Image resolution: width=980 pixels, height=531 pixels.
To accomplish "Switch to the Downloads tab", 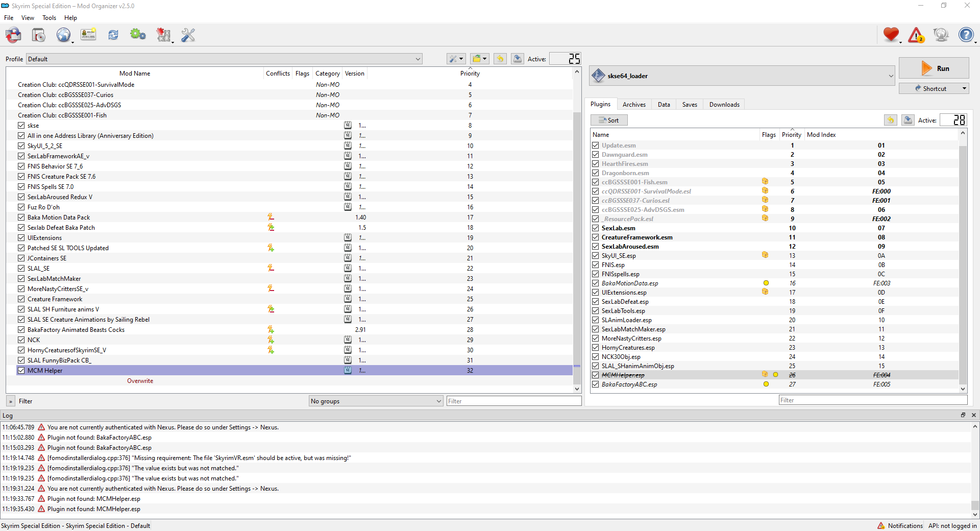I will pyautogui.click(x=724, y=104).
